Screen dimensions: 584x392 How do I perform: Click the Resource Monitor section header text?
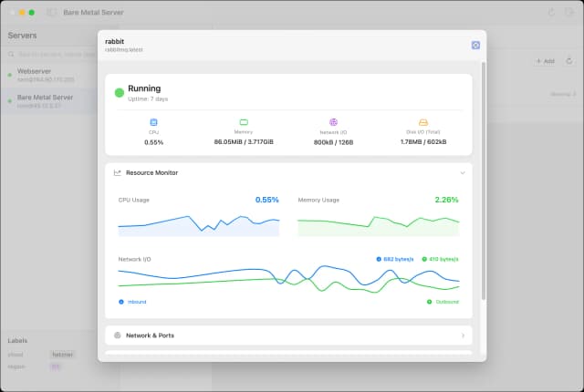(152, 172)
